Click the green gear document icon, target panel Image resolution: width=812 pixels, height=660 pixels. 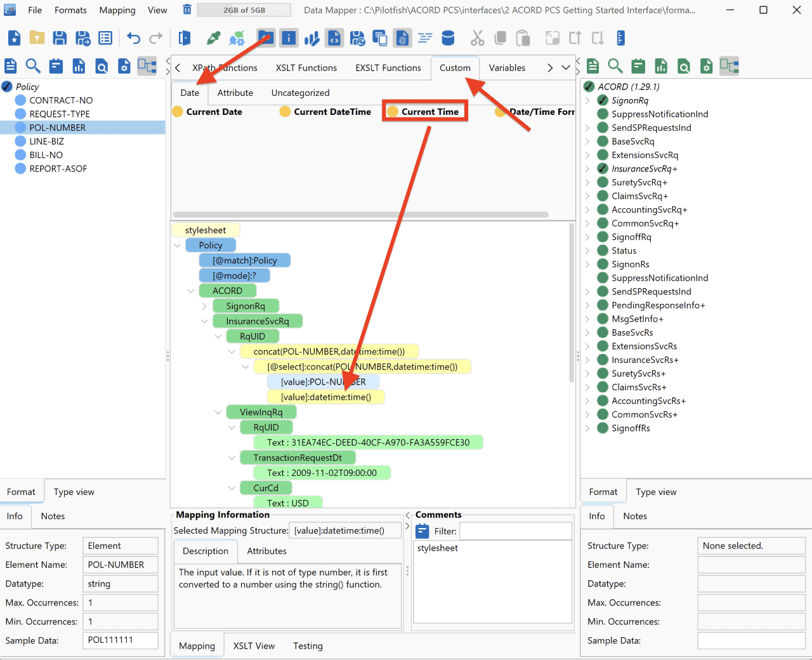[x=706, y=65]
